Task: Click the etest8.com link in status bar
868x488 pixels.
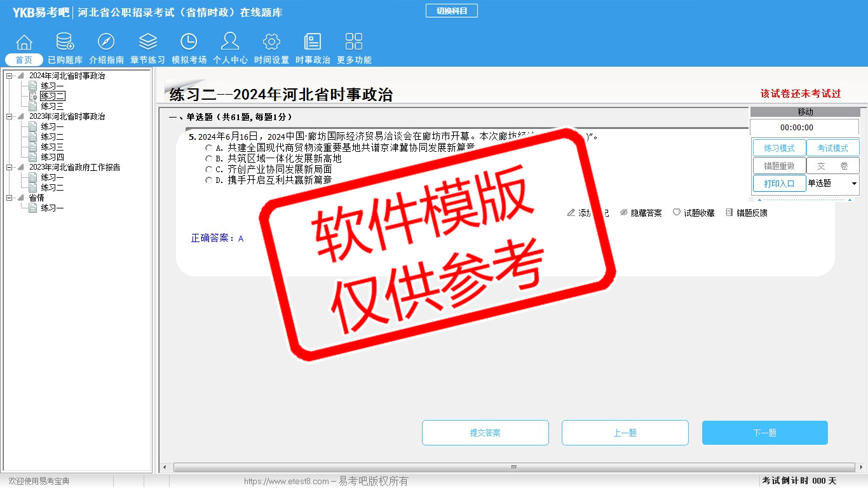Action: coord(287,481)
